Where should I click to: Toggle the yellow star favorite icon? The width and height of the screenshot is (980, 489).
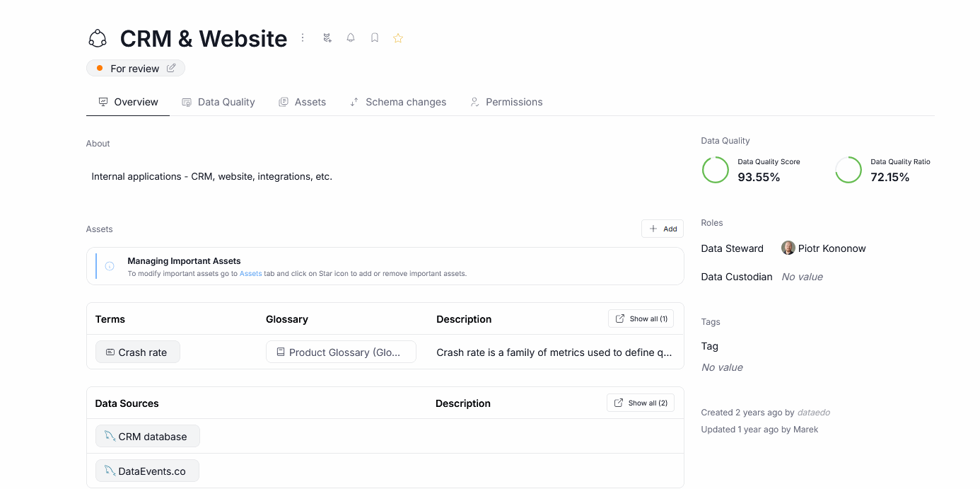pos(398,38)
